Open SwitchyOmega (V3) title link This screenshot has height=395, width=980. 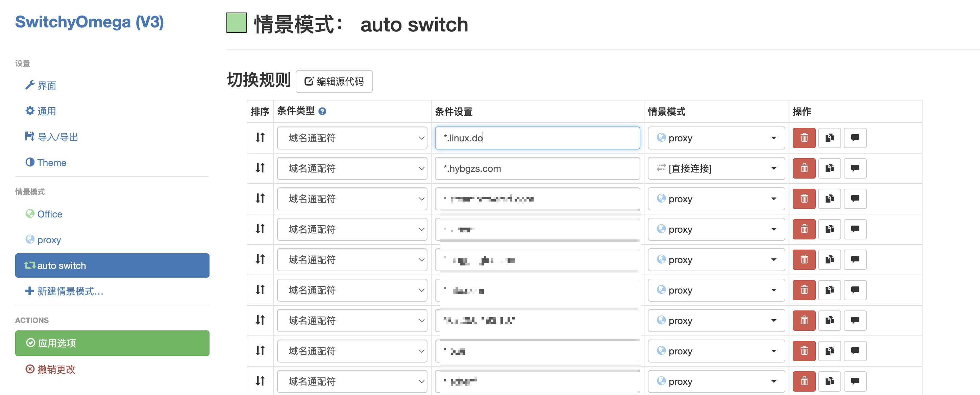click(x=90, y=22)
